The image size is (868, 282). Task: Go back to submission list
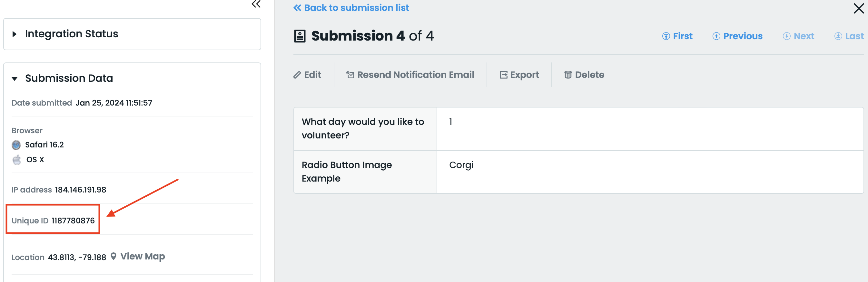click(x=351, y=8)
